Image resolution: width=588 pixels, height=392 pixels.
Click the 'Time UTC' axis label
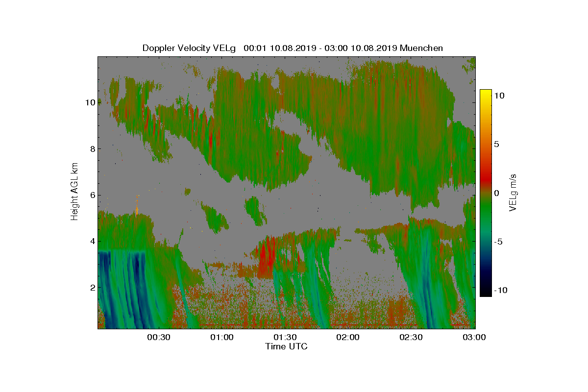(287, 346)
